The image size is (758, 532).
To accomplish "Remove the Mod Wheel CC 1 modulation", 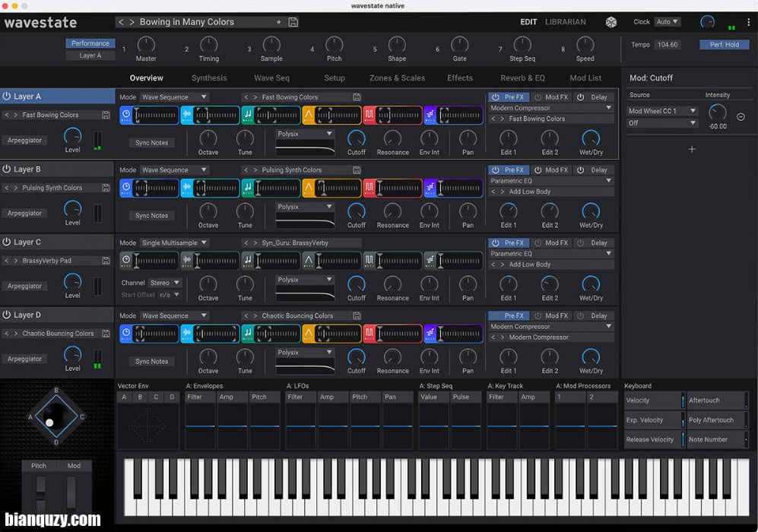I will click(x=741, y=117).
